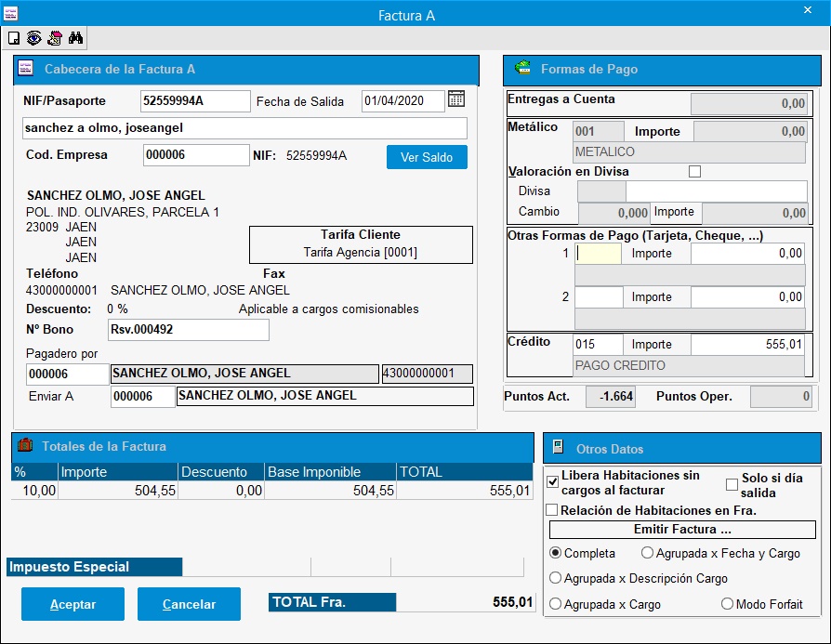Click the notepad person toolbar icon
The image size is (831, 644).
(x=55, y=38)
